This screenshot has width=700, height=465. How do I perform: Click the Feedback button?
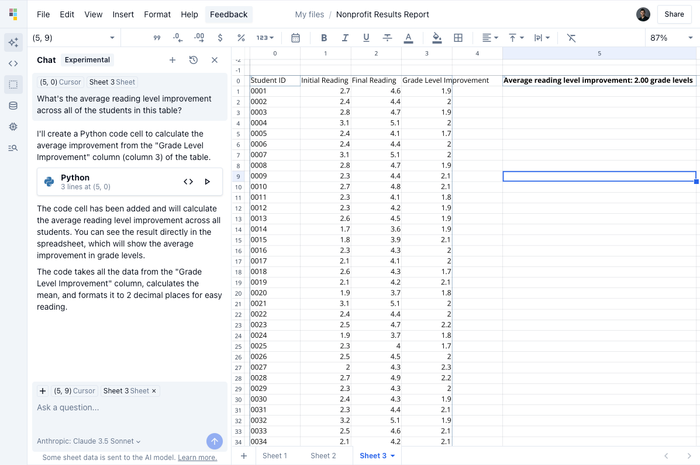tap(229, 14)
